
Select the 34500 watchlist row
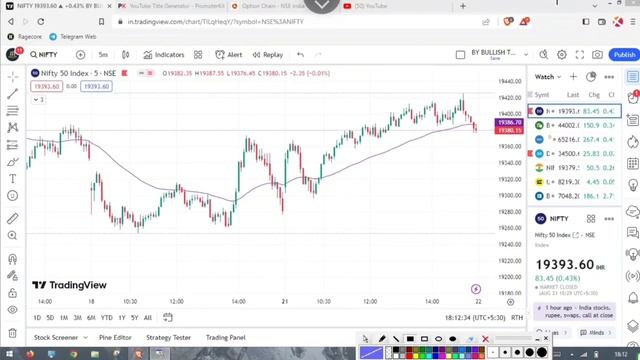575,153
